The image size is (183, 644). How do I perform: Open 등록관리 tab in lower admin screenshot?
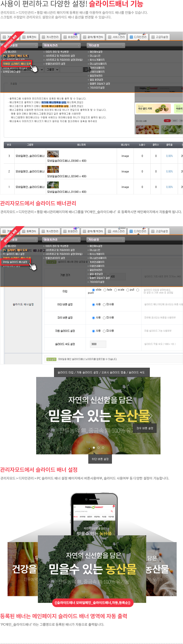[29, 231]
